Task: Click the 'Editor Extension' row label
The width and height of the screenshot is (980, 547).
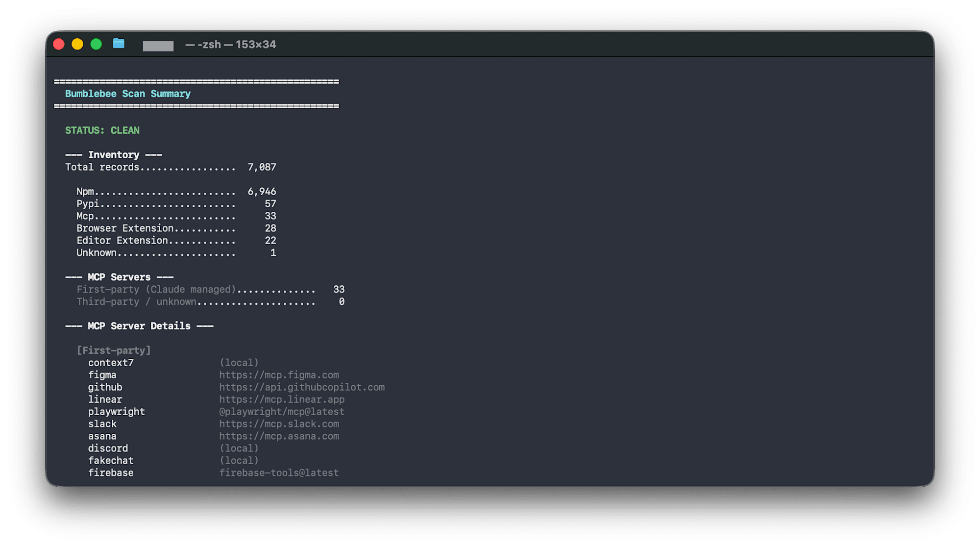Action: point(122,241)
